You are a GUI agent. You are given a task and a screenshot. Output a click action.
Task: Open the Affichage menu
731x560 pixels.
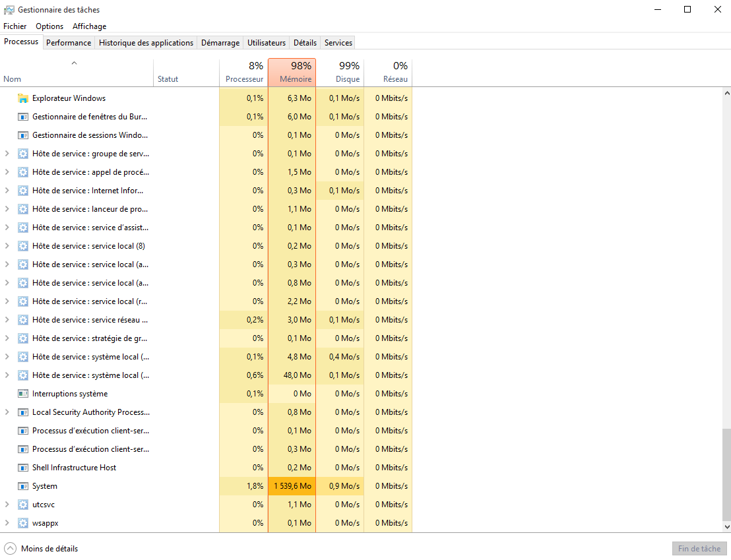pos(90,26)
